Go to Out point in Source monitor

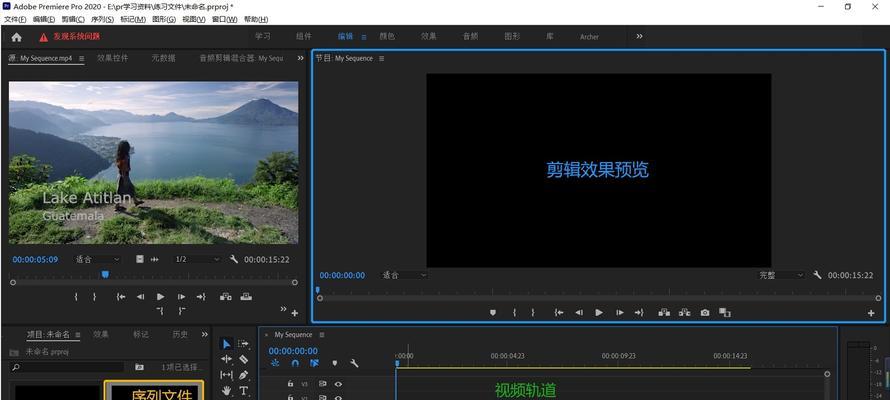tap(201, 297)
